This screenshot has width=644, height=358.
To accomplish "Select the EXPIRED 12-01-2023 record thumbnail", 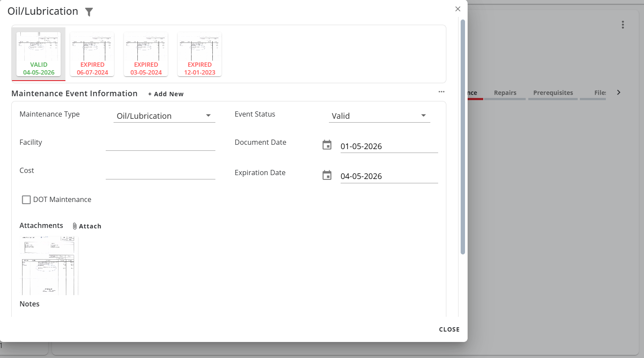I will pos(199,54).
